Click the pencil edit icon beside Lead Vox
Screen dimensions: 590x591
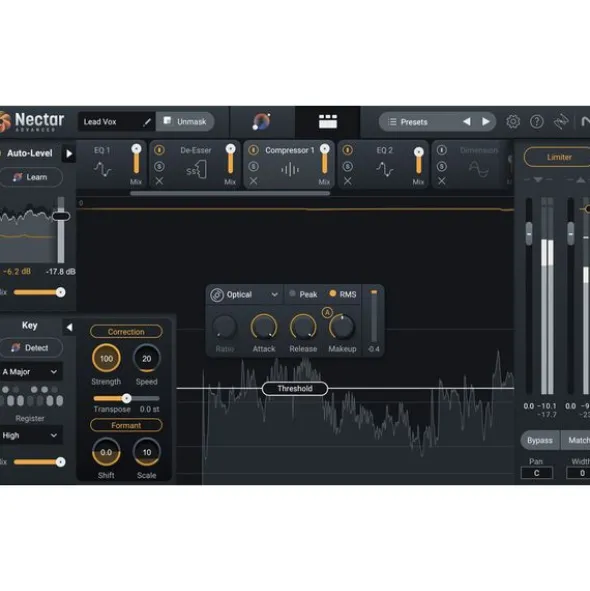point(147,122)
